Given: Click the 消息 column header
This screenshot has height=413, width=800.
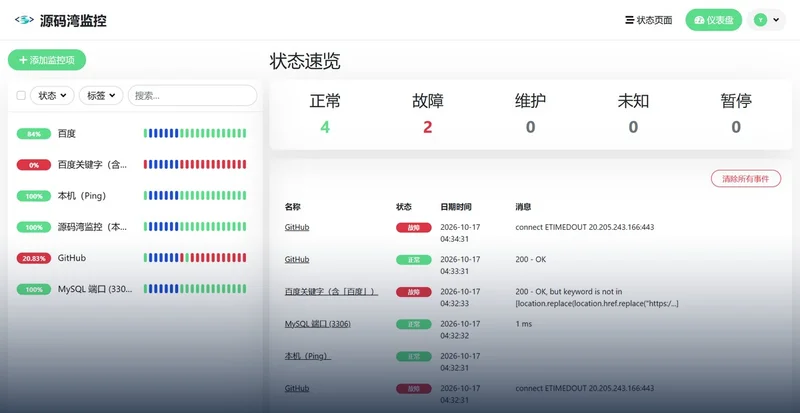Looking at the screenshot, I should pos(523,207).
